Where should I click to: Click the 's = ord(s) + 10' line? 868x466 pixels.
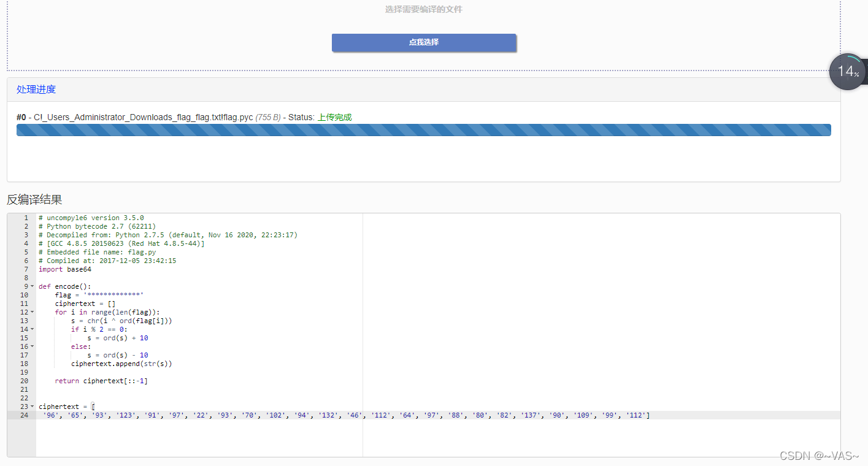pos(118,338)
